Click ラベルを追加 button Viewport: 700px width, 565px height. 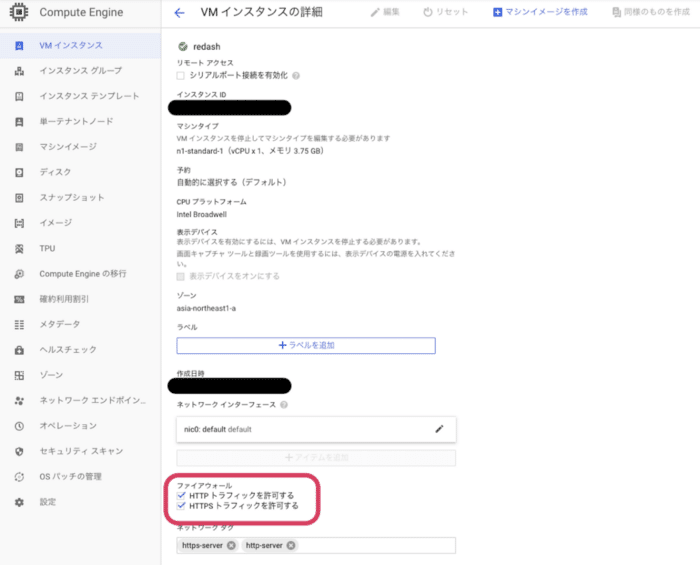pos(306,345)
